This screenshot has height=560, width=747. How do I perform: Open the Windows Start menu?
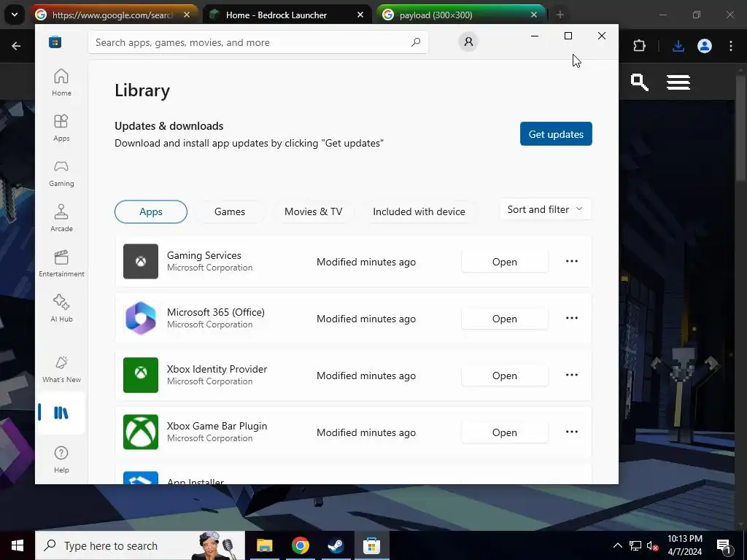pyautogui.click(x=18, y=545)
